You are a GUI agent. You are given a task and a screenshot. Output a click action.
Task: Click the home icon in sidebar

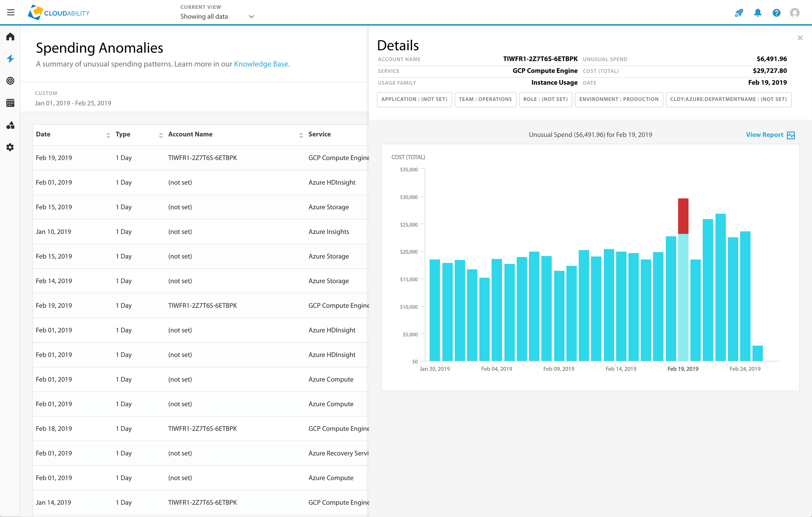pos(11,37)
